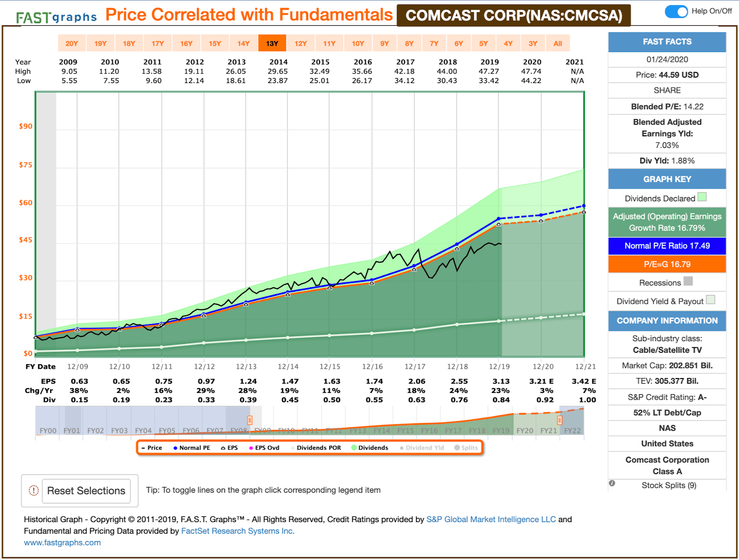Click the S&P Credit Rating: A- text
Image resolution: width=739 pixels, height=560 pixels.
pos(667,397)
